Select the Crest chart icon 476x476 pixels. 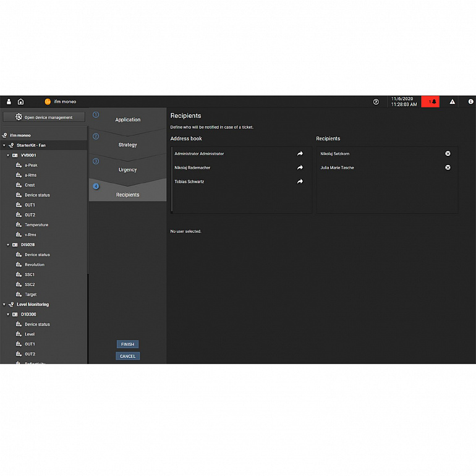pyautogui.click(x=19, y=185)
